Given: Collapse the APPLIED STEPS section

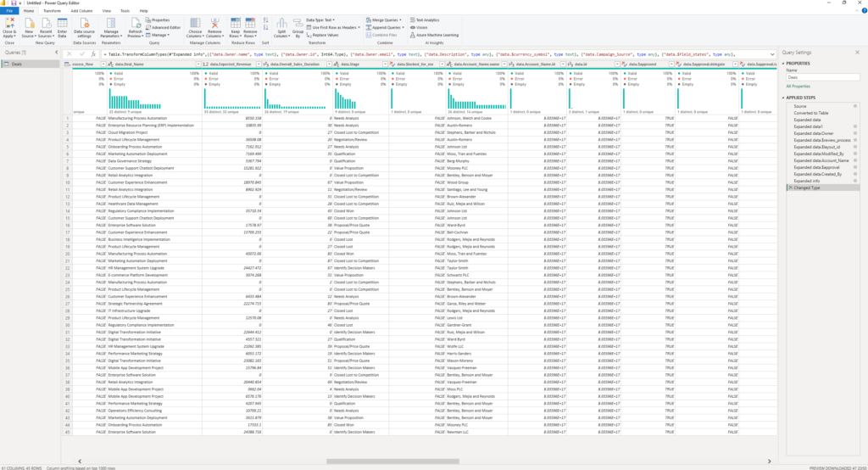Looking at the screenshot, I should pos(783,98).
